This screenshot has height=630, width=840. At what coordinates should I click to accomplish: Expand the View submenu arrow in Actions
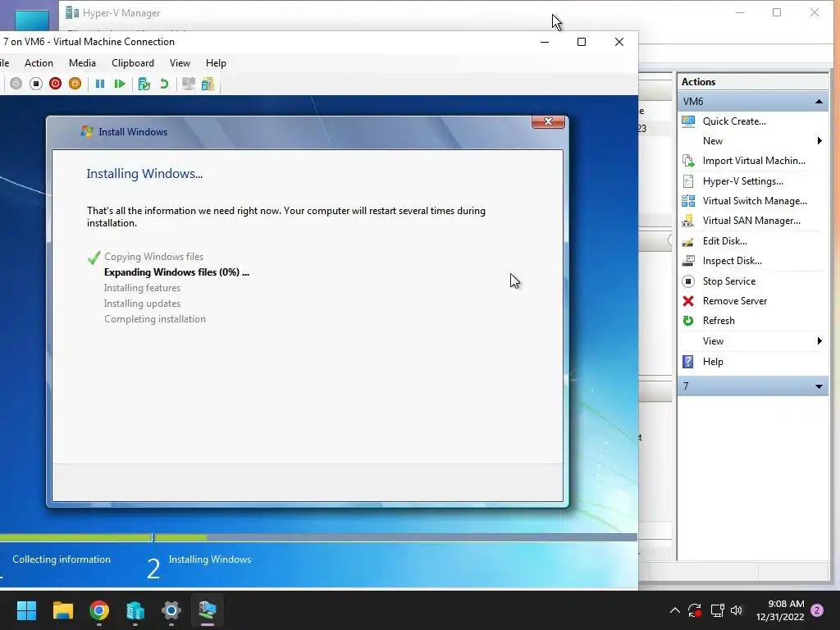coord(819,340)
